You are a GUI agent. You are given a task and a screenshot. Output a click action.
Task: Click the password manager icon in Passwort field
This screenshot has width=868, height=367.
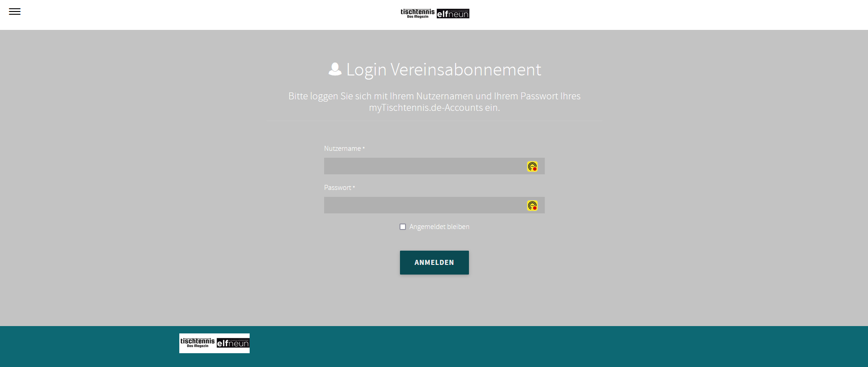pyautogui.click(x=532, y=206)
